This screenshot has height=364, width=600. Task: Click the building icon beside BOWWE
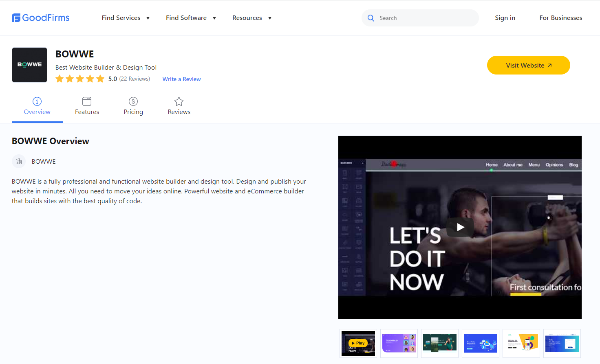click(19, 162)
